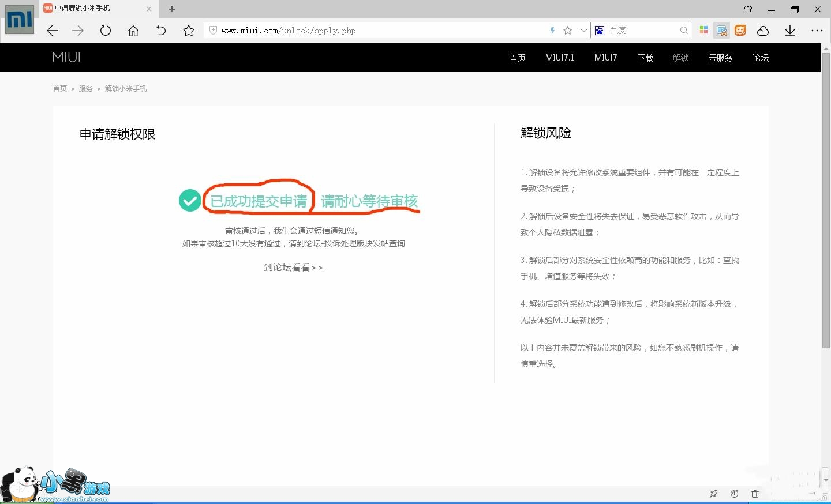
Task: Click the browser back arrow
Action: click(x=53, y=31)
